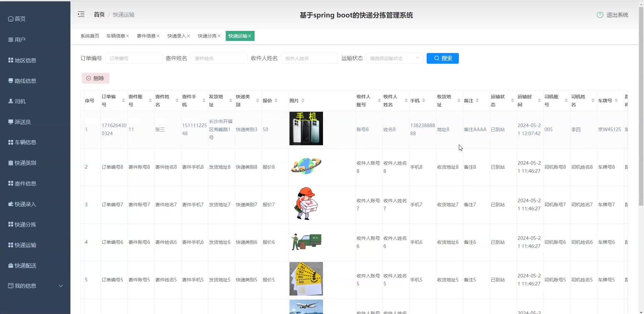Image resolution: width=644 pixels, height=314 pixels.
Task: Open 地区信息 in the sidebar
Action: 35,60
